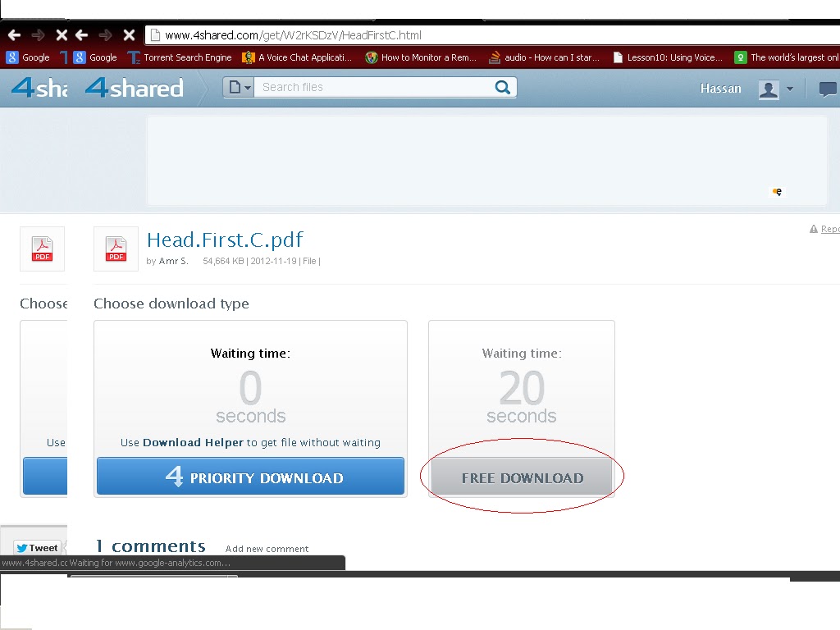Open the Head.First.C.pdf title link
Viewport: 840px width, 630px height.
click(x=225, y=240)
